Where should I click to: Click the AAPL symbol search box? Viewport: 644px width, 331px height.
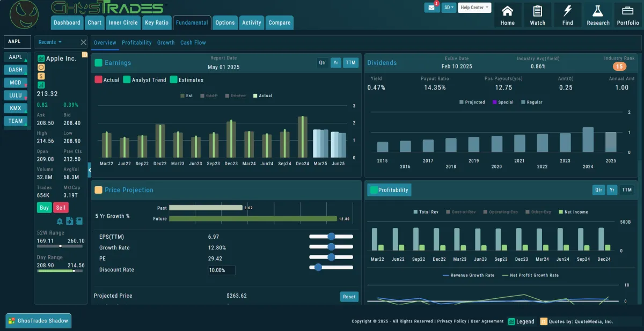18,42
